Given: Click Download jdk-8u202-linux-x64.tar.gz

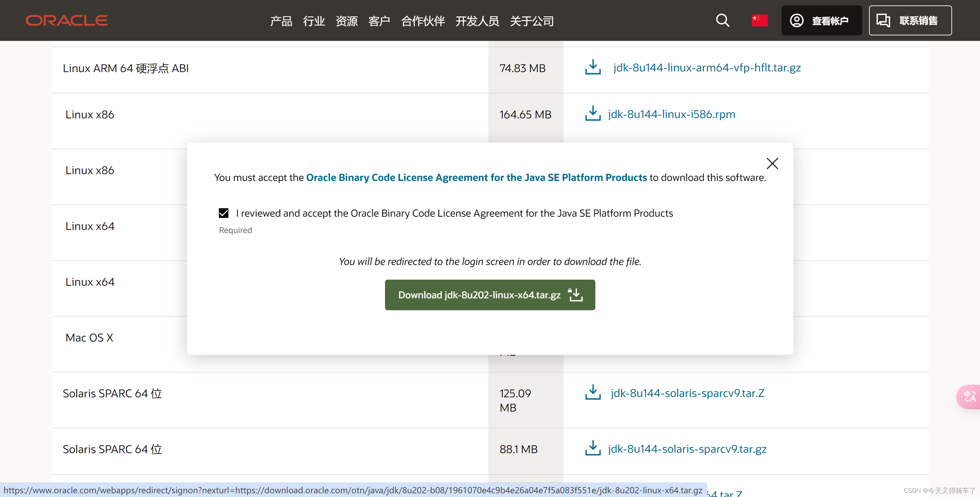Looking at the screenshot, I should (x=489, y=295).
